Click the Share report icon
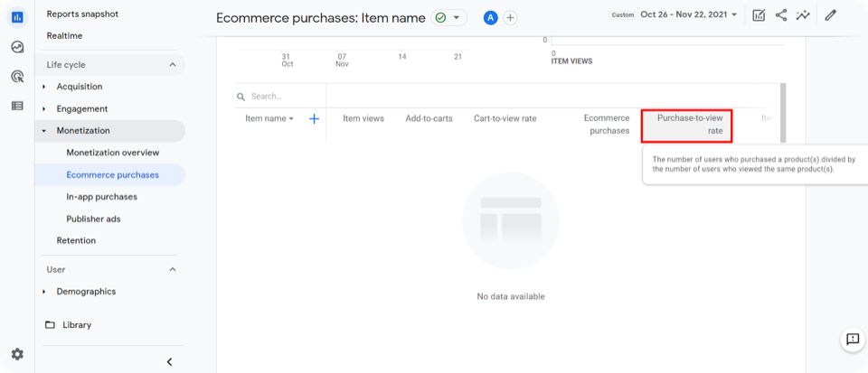Image resolution: width=868 pixels, height=373 pixels. point(781,15)
